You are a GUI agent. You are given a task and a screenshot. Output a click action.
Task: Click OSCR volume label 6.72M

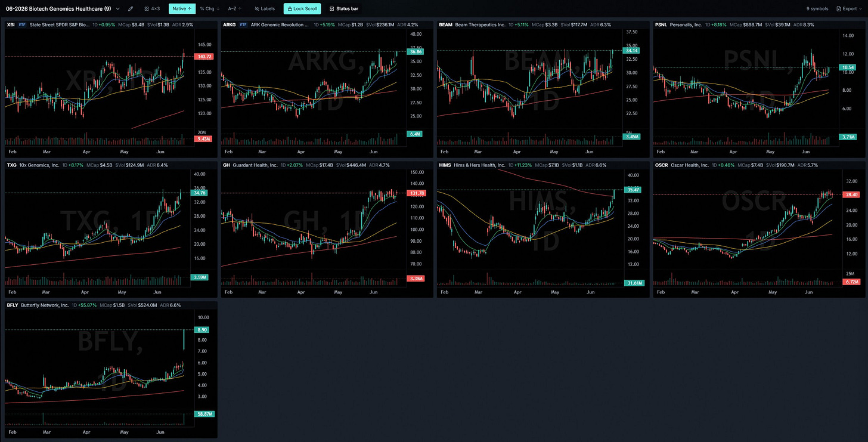[852, 282]
